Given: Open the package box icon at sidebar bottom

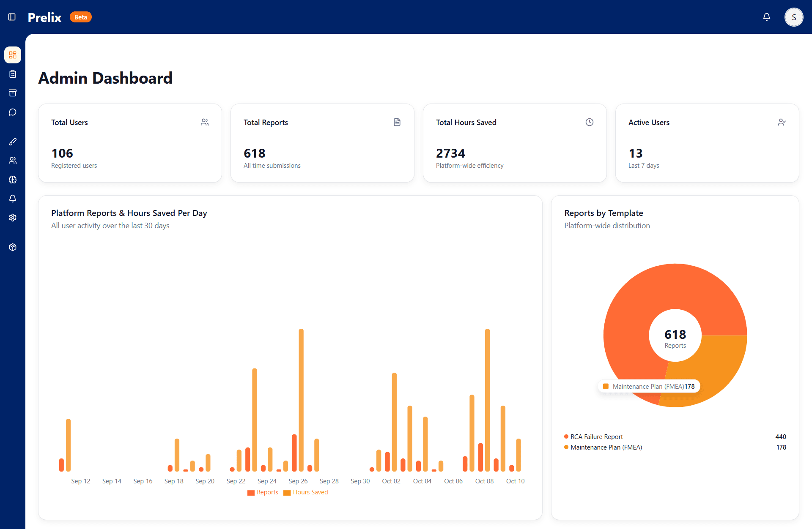Looking at the screenshot, I should pos(13,247).
